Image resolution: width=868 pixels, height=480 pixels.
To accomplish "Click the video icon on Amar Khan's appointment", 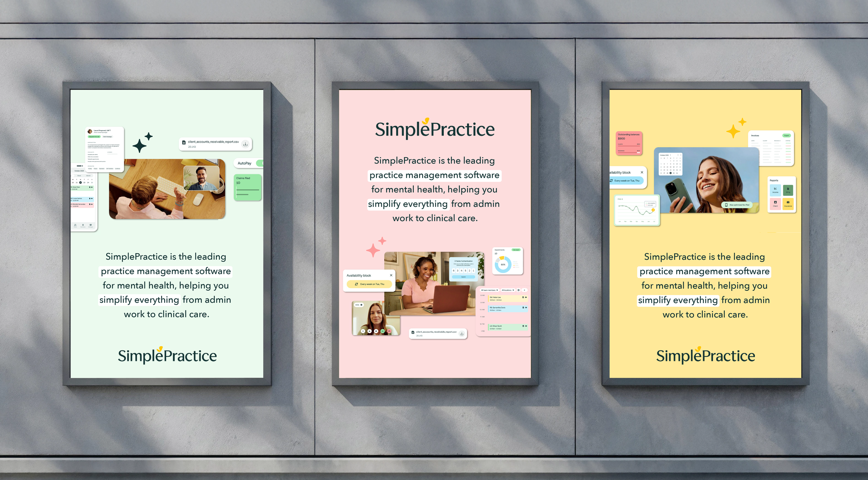I will [x=92, y=187].
